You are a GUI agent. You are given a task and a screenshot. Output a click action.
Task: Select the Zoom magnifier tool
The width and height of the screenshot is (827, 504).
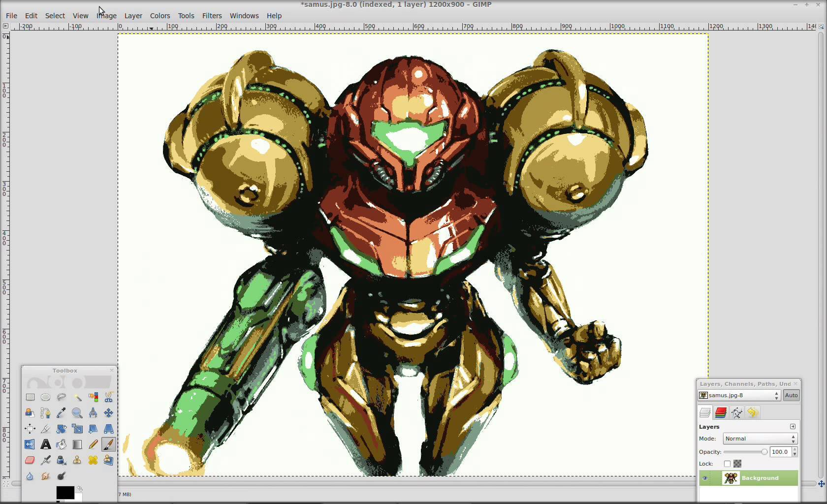(x=77, y=412)
